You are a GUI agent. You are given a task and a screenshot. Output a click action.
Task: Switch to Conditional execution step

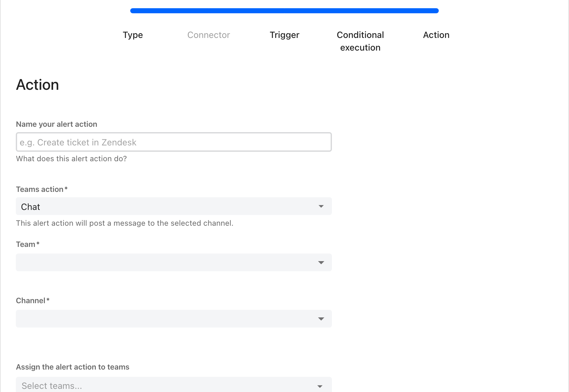pos(360,41)
